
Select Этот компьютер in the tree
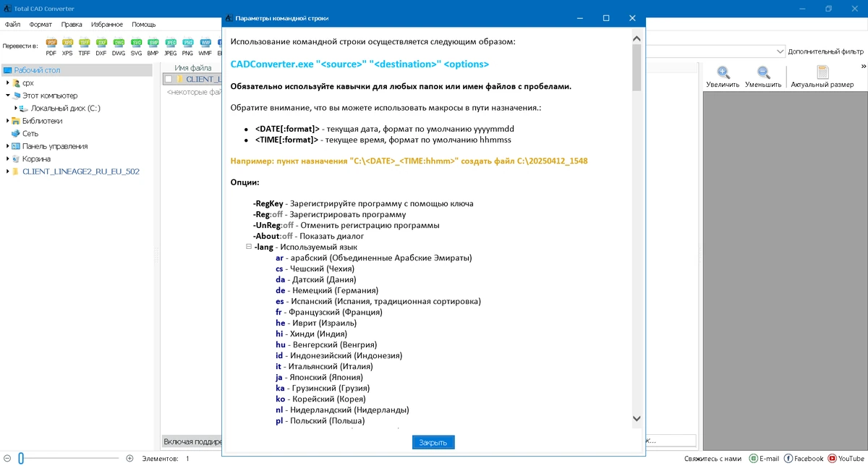pos(50,96)
